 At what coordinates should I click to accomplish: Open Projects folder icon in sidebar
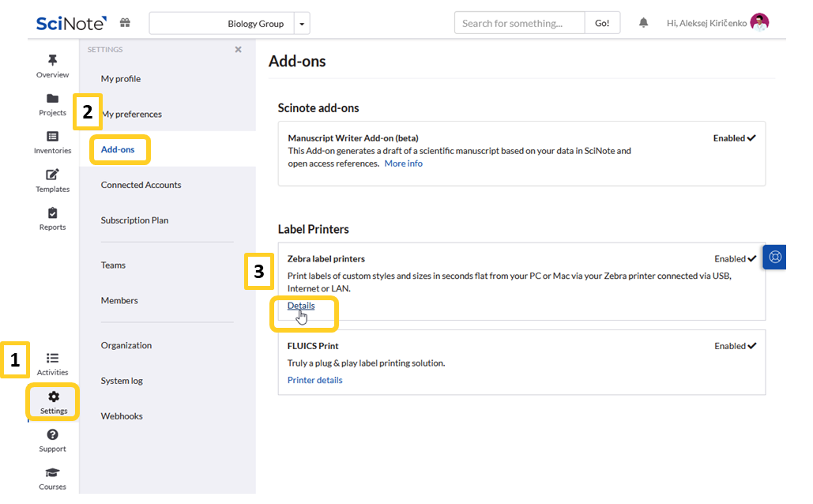click(x=52, y=99)
